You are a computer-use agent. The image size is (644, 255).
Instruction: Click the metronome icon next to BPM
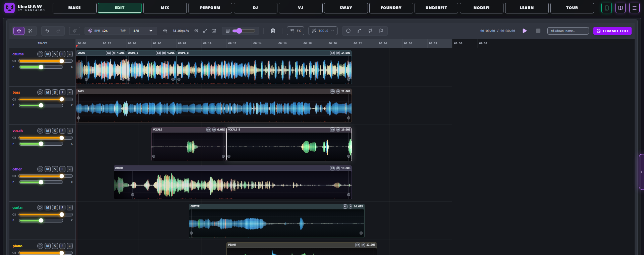point(90,31)
